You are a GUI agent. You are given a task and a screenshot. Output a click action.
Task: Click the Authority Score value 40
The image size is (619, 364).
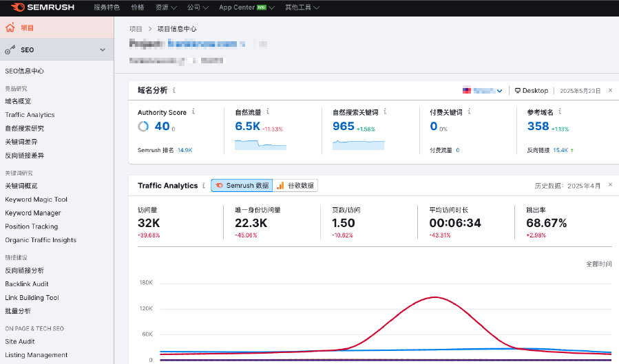pyautogui.click(x=162, y=126)
